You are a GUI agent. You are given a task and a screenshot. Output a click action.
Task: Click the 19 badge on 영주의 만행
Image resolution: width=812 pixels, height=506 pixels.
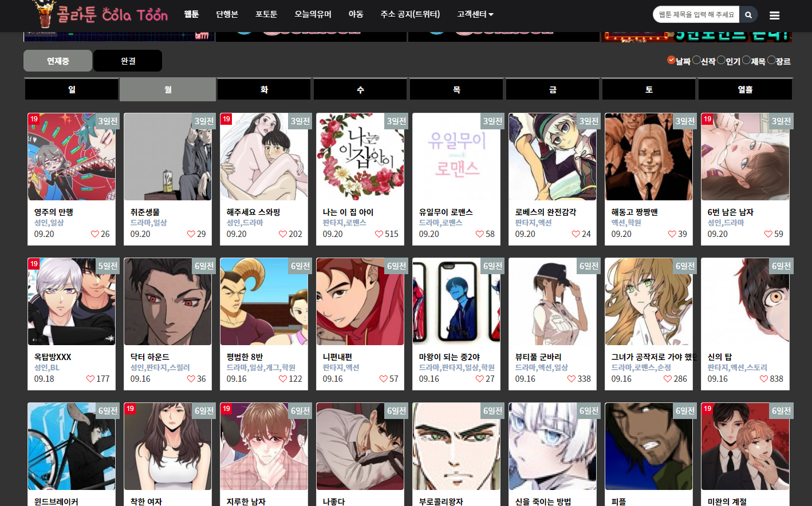coord(34,119)
